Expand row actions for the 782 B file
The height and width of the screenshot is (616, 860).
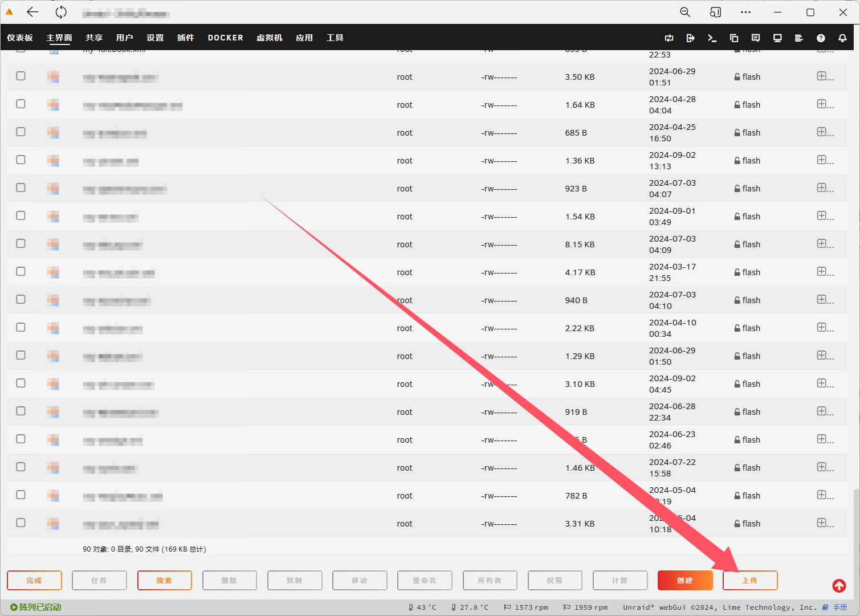tap(822, 495)
